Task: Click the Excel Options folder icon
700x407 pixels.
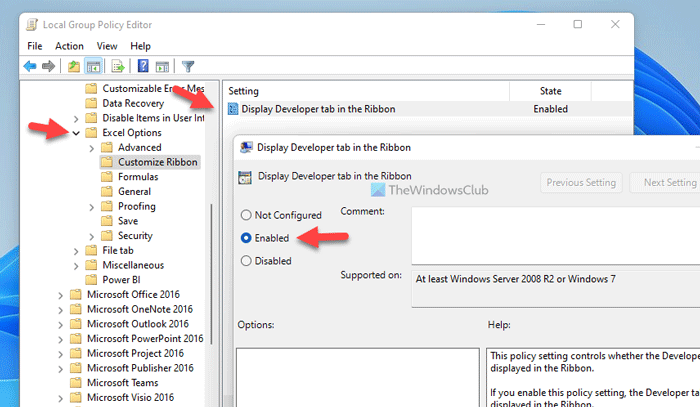Action: point(91,133)
